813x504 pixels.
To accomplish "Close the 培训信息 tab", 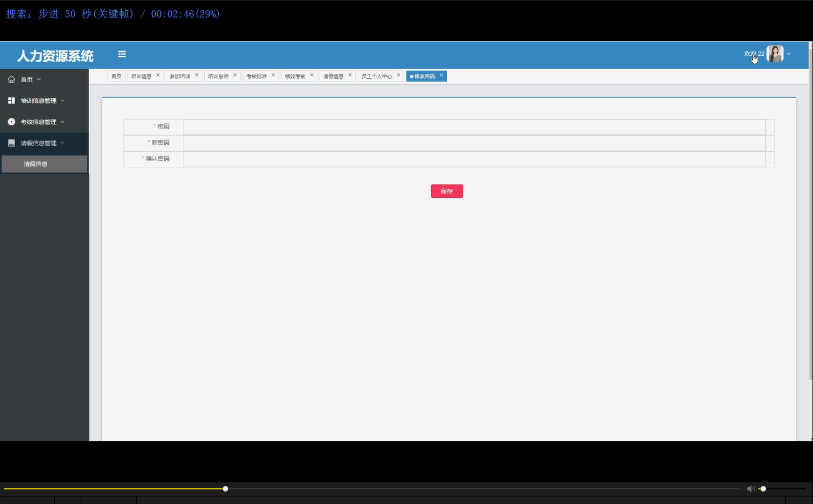I will (x=158, y=75).
